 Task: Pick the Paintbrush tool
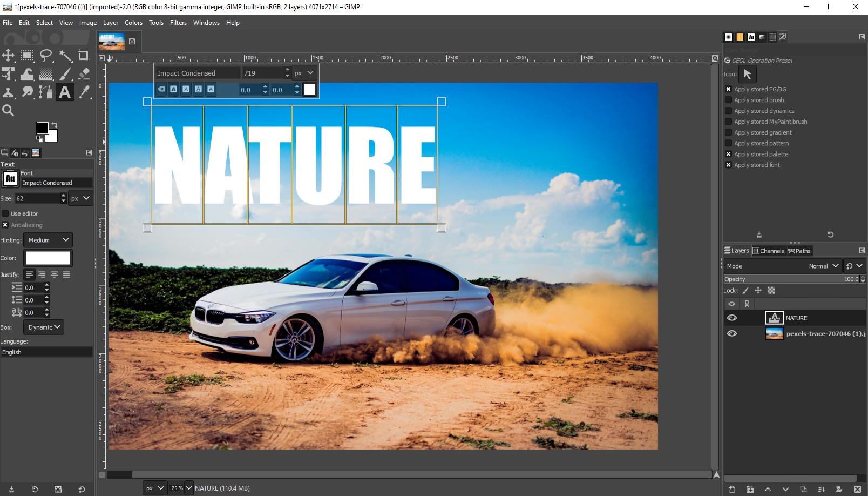(64, 74)
